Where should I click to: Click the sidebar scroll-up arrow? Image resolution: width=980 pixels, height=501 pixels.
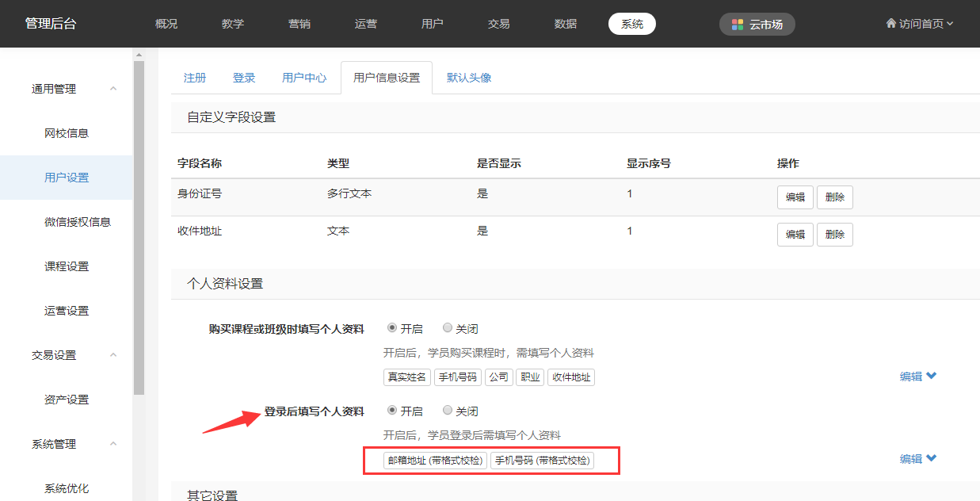[139, 55]
